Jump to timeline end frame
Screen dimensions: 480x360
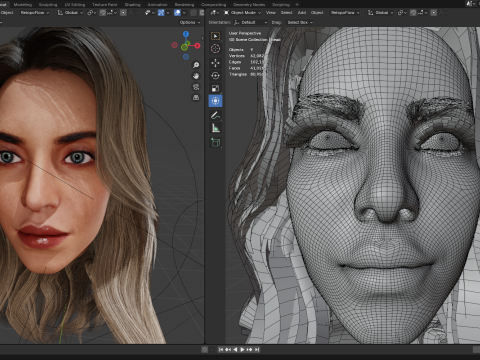[257, 349]
